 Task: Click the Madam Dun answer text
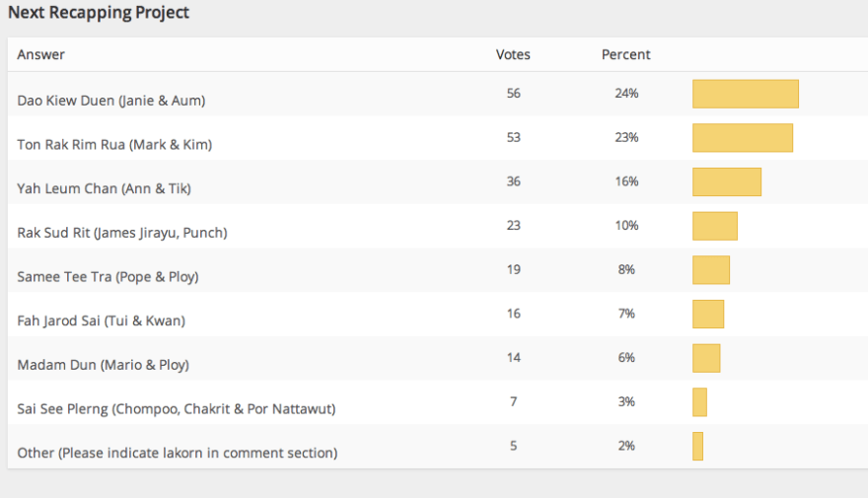click(103, 365)
